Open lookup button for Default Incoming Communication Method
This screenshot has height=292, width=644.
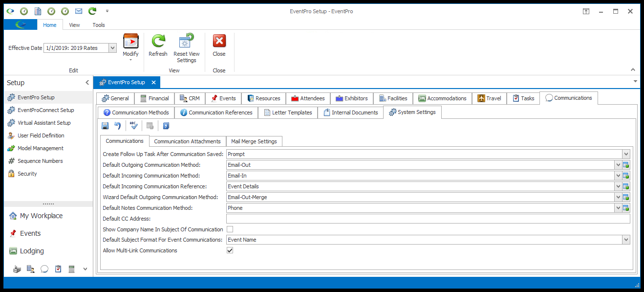[626, 176]
